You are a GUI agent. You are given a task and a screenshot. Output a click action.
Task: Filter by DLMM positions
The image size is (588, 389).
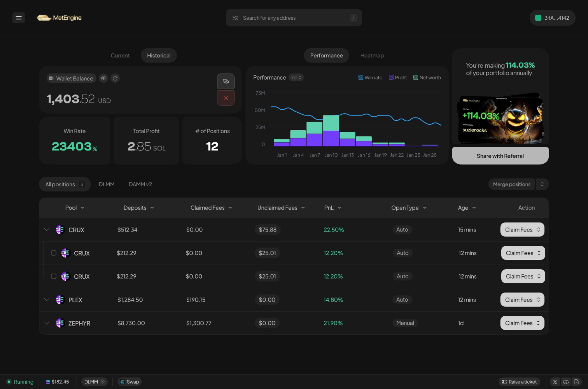106,184
